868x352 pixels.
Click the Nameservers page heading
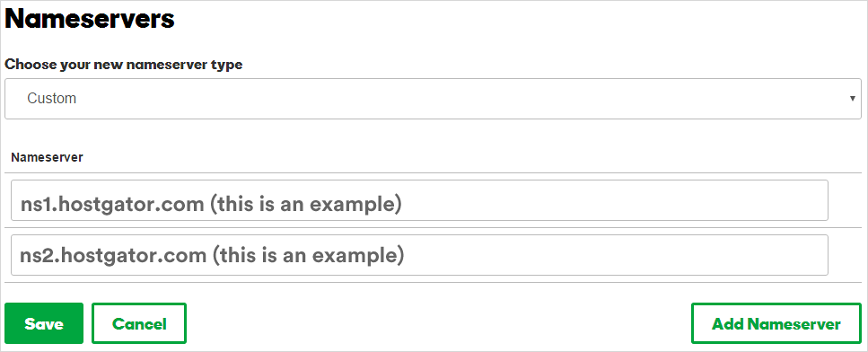[x=90, y=19]
